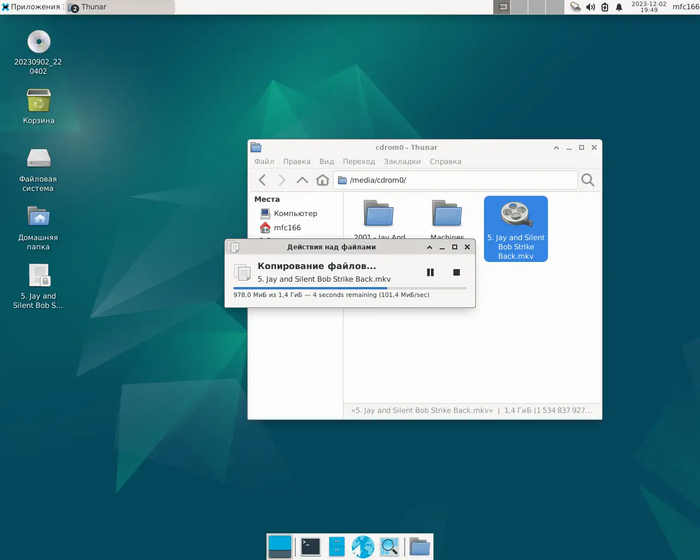Open the Terminal from the dock
Viewport: 700px width, 560px height.
[x=311, y=546]
